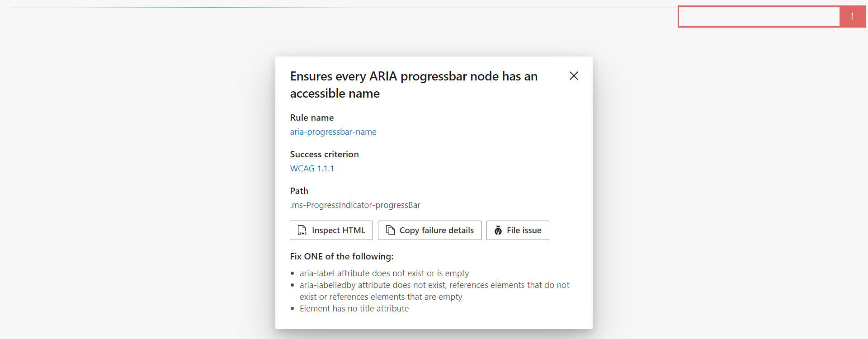Click the Rule name heading
The width and height of the screenshot is (868, 339).
[x=311, y=118]
